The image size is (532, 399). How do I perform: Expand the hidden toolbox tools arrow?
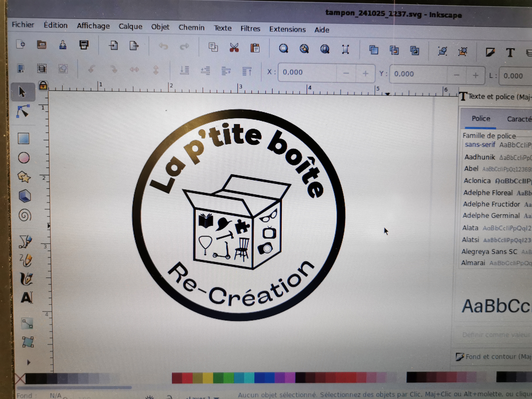pos(28,362)
